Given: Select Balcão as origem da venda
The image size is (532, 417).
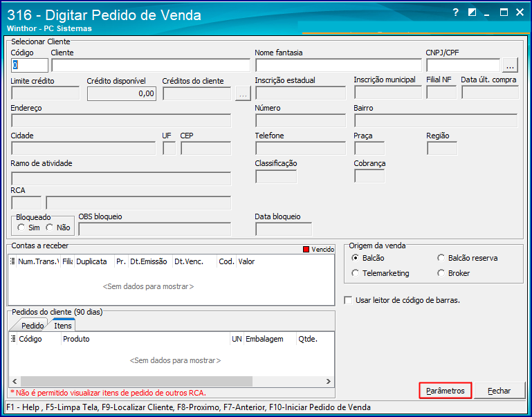Looking at the screenshot, I should coord(355,258).
